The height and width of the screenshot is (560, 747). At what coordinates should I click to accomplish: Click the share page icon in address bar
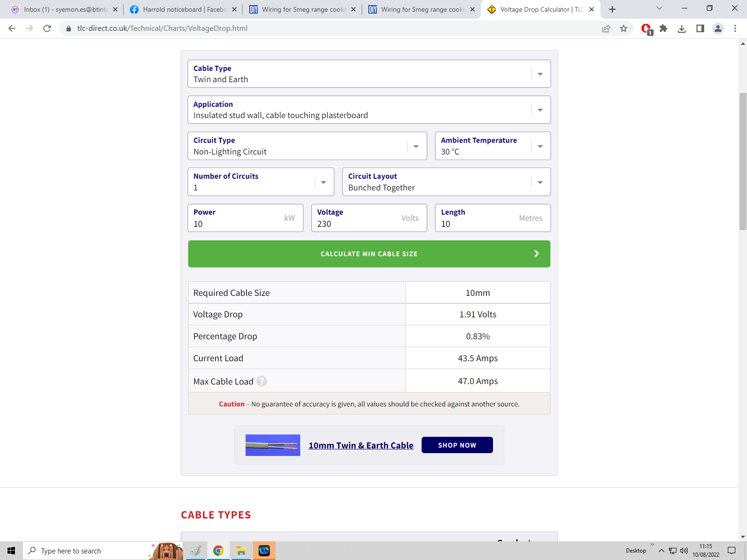606,28
